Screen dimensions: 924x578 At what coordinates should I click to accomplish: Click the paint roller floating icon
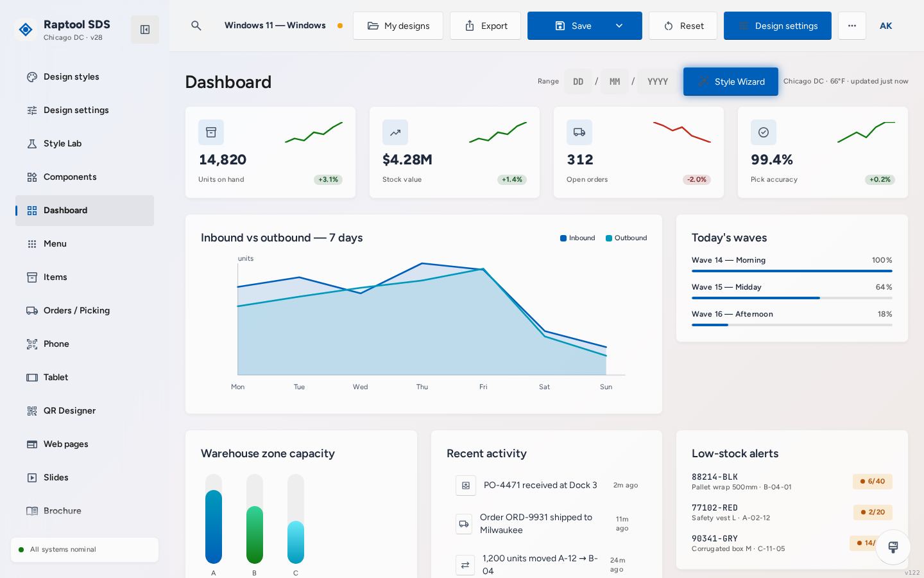[893, 547]
